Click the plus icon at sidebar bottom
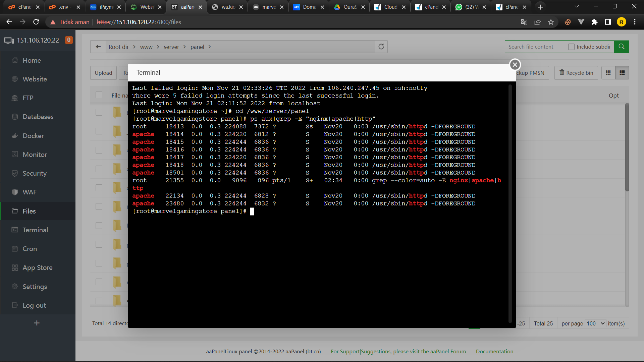This screenshot has height=362, width=644. click(37, 323)
